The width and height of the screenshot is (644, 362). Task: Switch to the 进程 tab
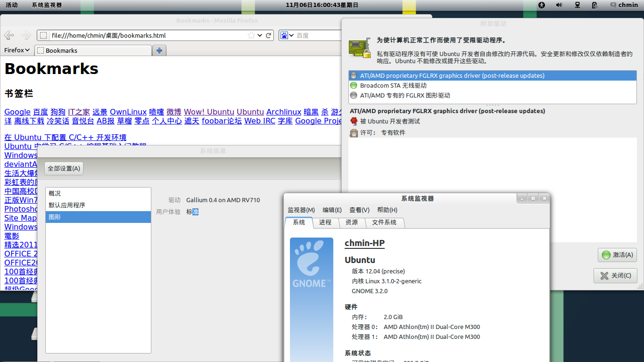[x=325, y=222]
